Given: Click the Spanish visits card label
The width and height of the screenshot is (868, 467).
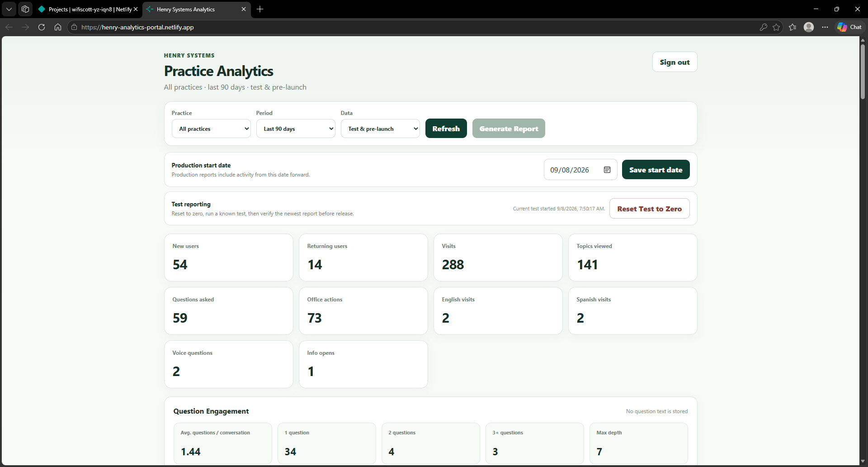Looking at the screenshot, I should (x=594, y=300).
